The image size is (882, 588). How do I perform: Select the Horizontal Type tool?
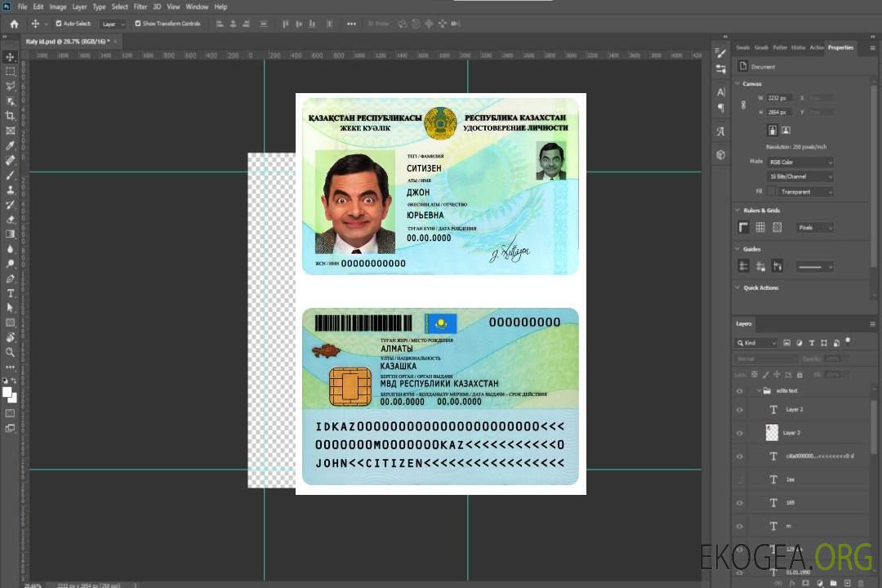click(10, 293)
